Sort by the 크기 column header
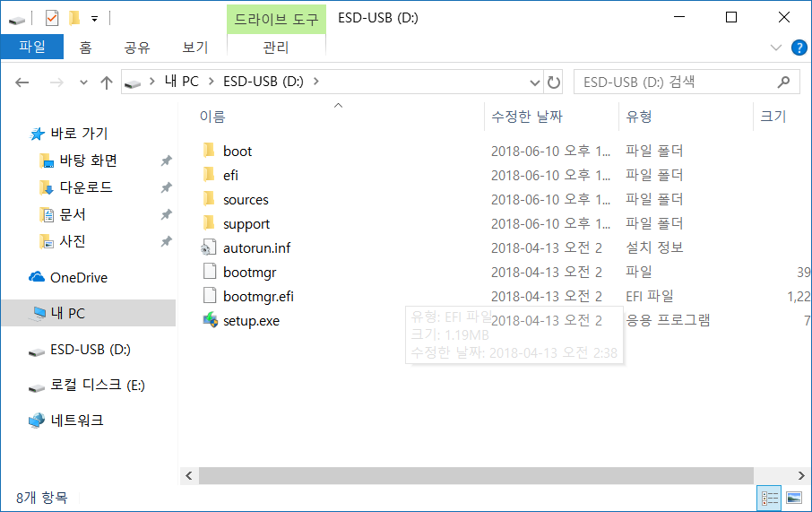Image resolution: width=812 pixels, height=512 pixels. [773, 117]
